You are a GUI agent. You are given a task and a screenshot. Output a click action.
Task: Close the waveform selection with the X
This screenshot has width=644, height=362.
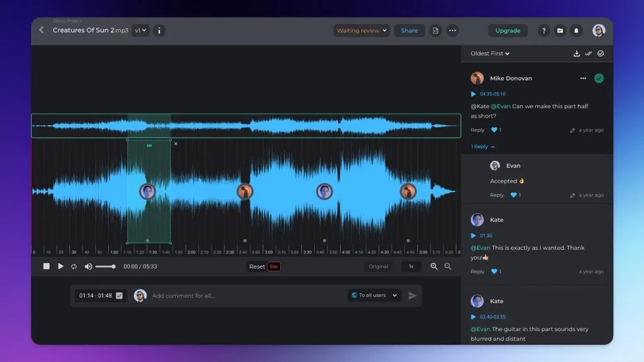[176, 144]
